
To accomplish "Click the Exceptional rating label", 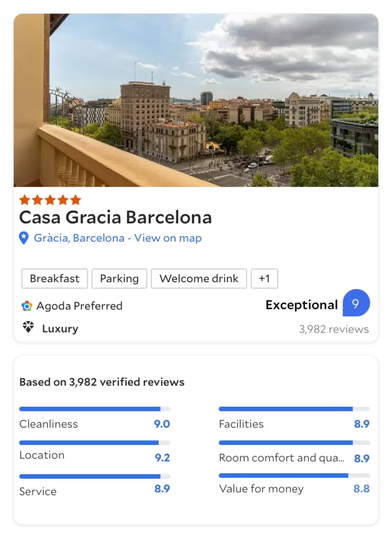I will click(x=302, y=305).
